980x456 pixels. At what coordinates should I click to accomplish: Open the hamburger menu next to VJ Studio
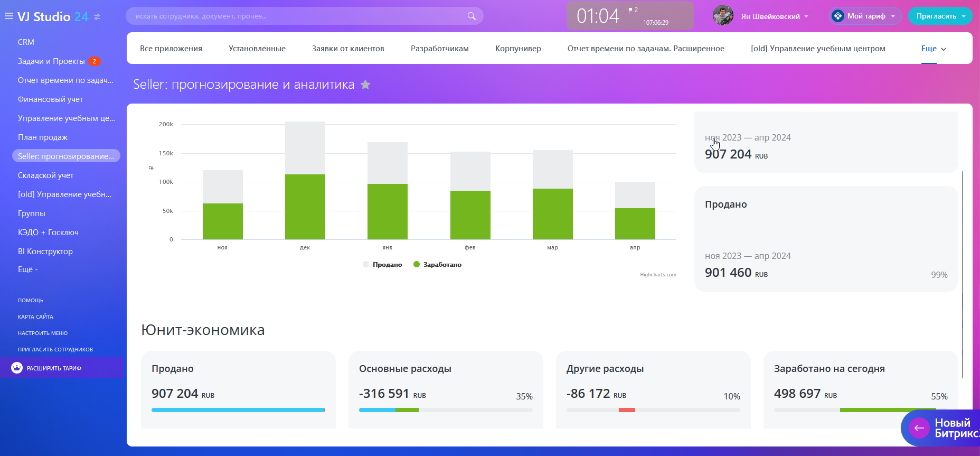pos(8,16)
